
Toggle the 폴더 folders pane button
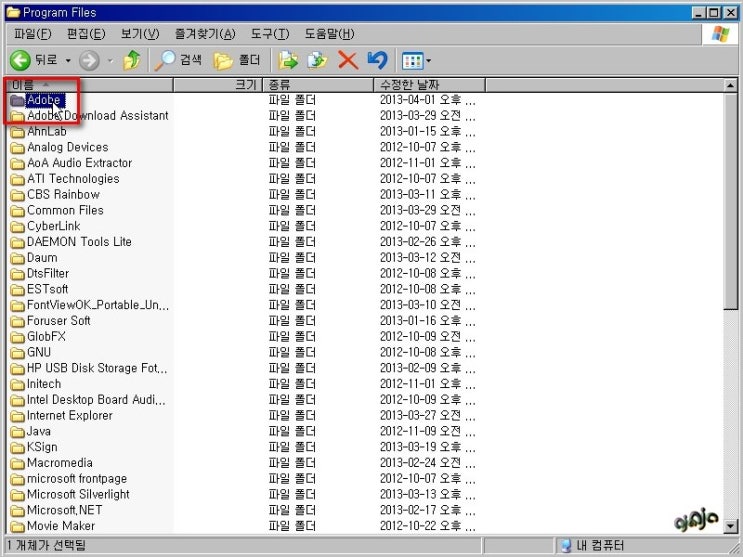[x=236, y=60]
